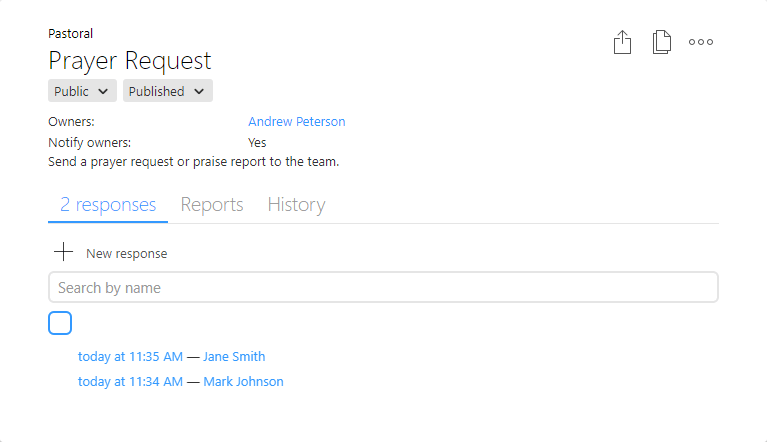Screen dimensions: 767x442
Task: Open Jane Smith's profile link
Action: 234,356
